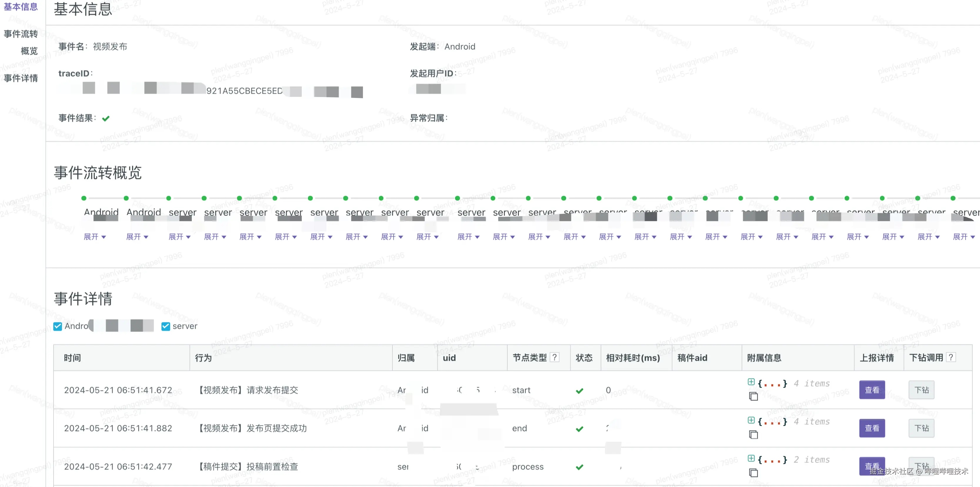Screen dimensions: 980x487
Task: Expand JSON plus icon in second row
Action: pyautogui.click(x=751, y=420)
